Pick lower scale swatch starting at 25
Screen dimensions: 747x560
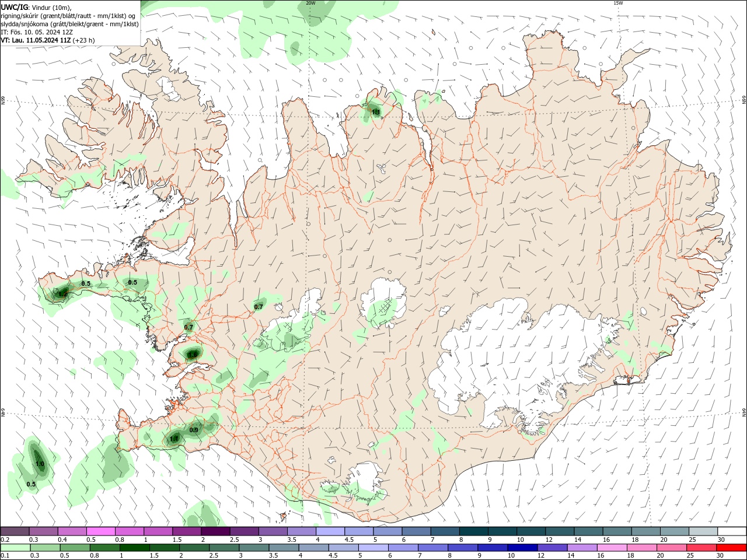pos(702,548)
